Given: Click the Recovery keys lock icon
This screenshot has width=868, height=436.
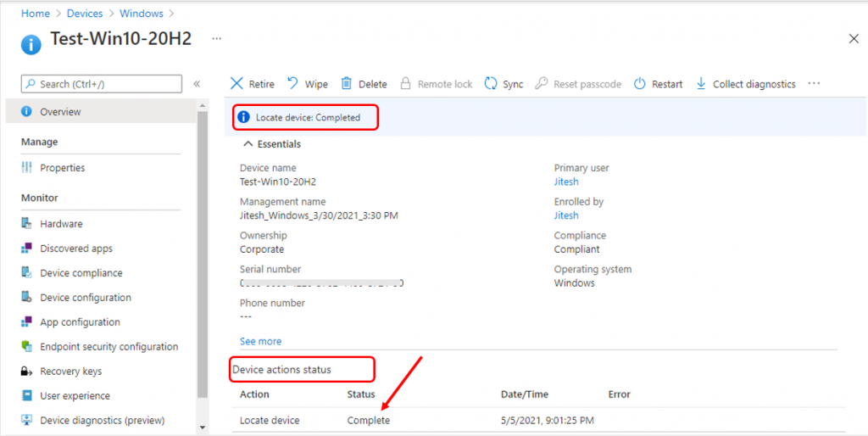Looking at the screenshot, I should (x=26, y=372).
